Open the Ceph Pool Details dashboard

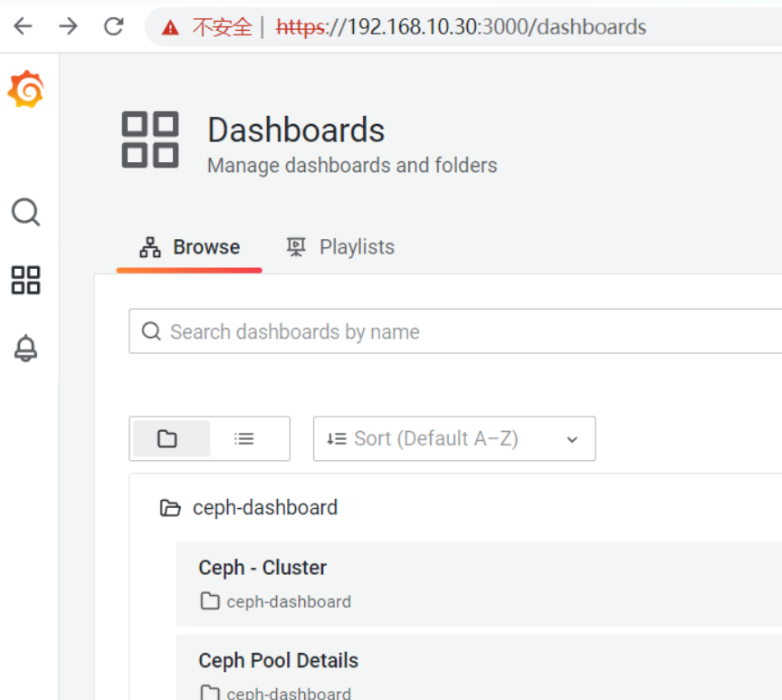[x=278, y=660]
